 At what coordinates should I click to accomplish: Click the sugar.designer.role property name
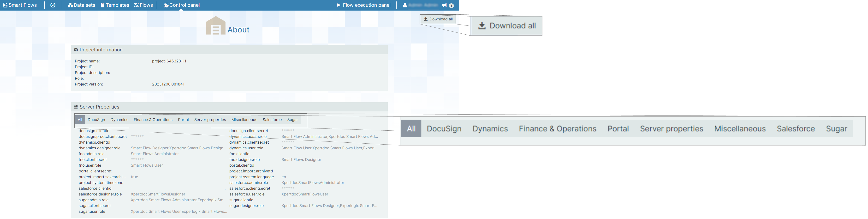point(247,206)
